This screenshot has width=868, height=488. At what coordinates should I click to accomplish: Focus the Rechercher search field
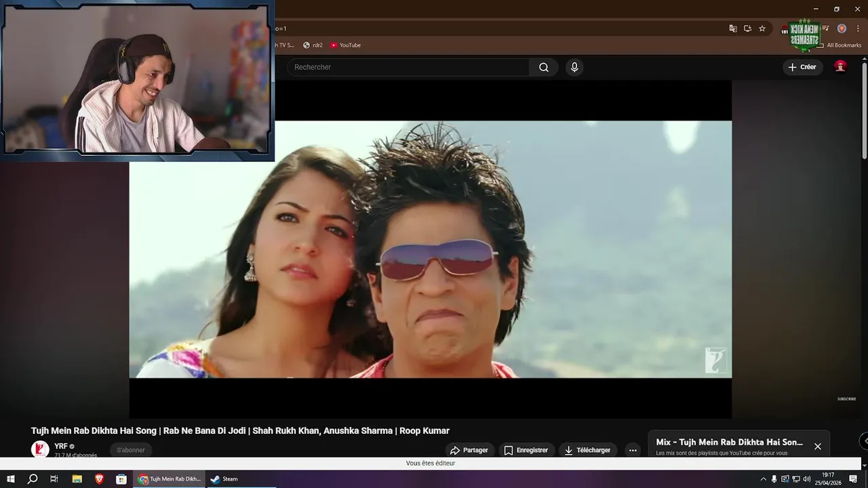coord(409,67)
